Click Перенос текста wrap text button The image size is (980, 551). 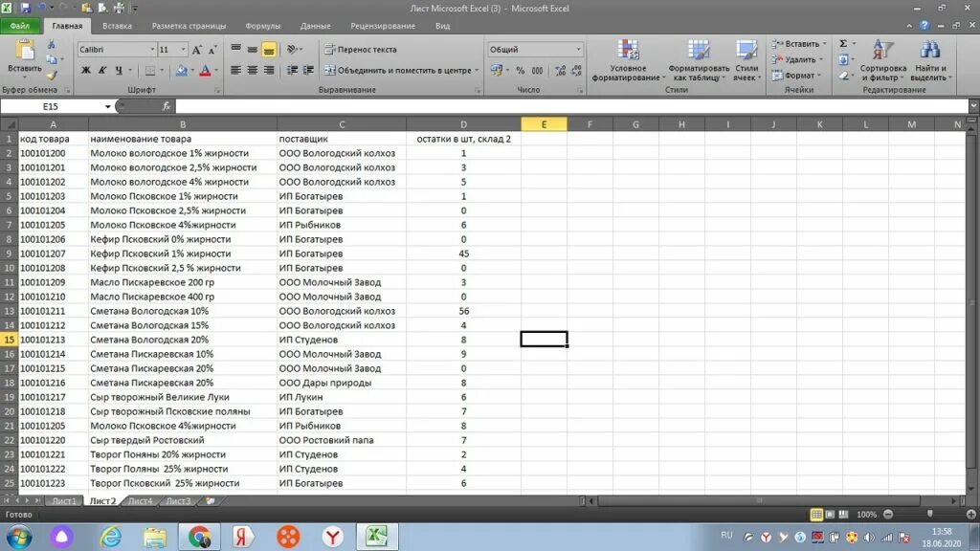tap(361, 50)
